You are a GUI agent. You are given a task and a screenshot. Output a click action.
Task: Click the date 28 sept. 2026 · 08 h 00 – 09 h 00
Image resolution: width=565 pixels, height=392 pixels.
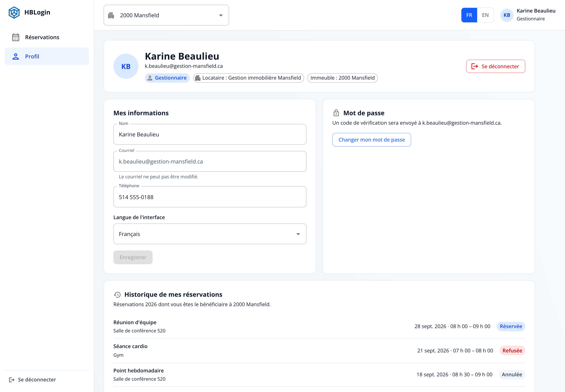452,326
